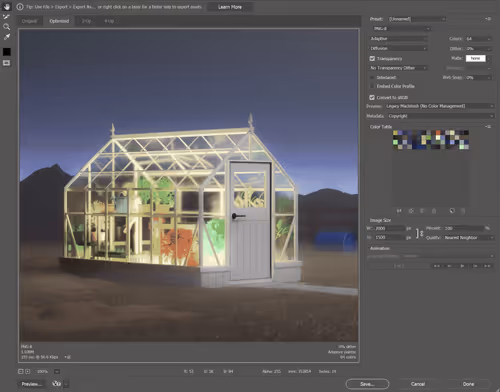This screenshot has height=392, width=500.
Task: Click the preview in browser icon
Action: (56, 384)
